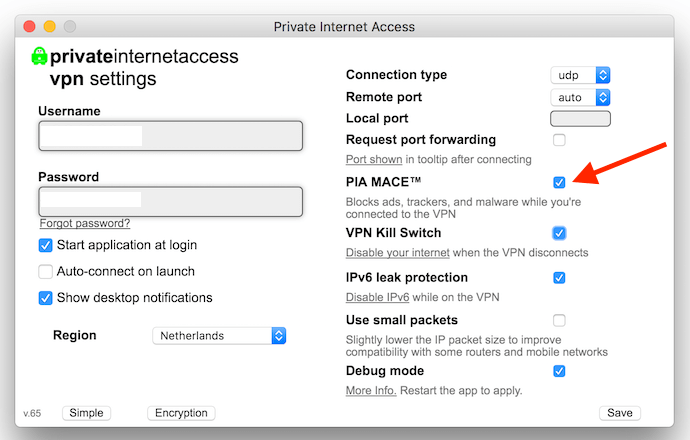The width and height of the screenshot is (690, 440).
Task: Enable Request port forwarding checkbox
Action: [x=559, y=140]
